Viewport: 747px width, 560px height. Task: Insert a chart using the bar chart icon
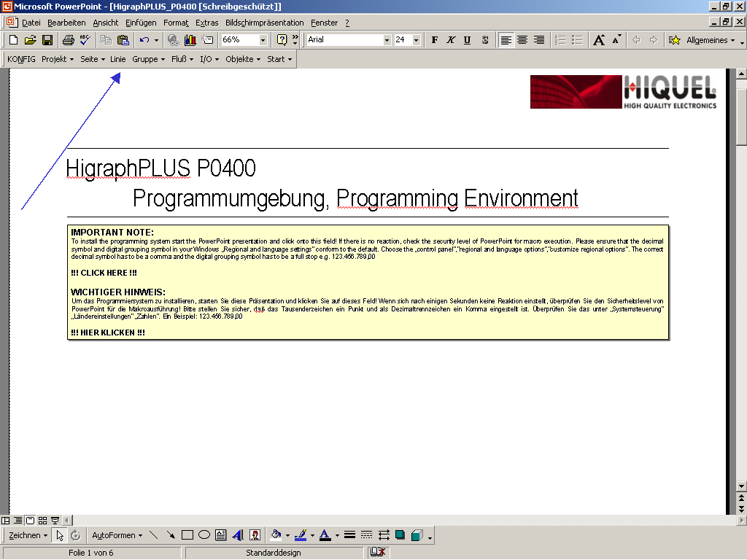pos(190,40)
